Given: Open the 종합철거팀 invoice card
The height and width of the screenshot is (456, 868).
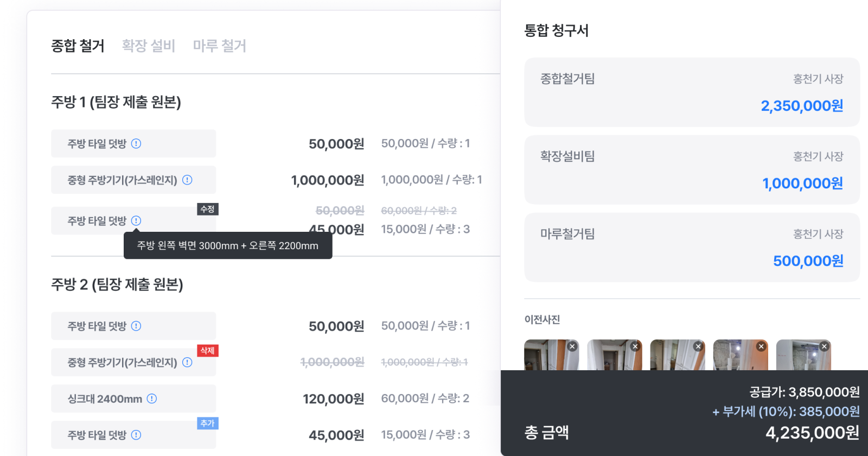Looking at the screenshot, I should coord(692,92).
